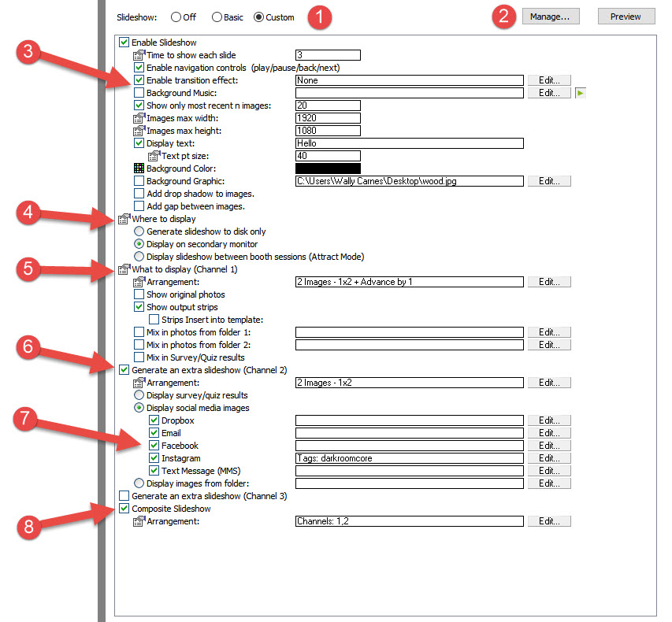Enable Generate an extra slideshow (Channel 3)
Image resolution: width=672 pixels, height=622 pixels.
tap(124, 496)
